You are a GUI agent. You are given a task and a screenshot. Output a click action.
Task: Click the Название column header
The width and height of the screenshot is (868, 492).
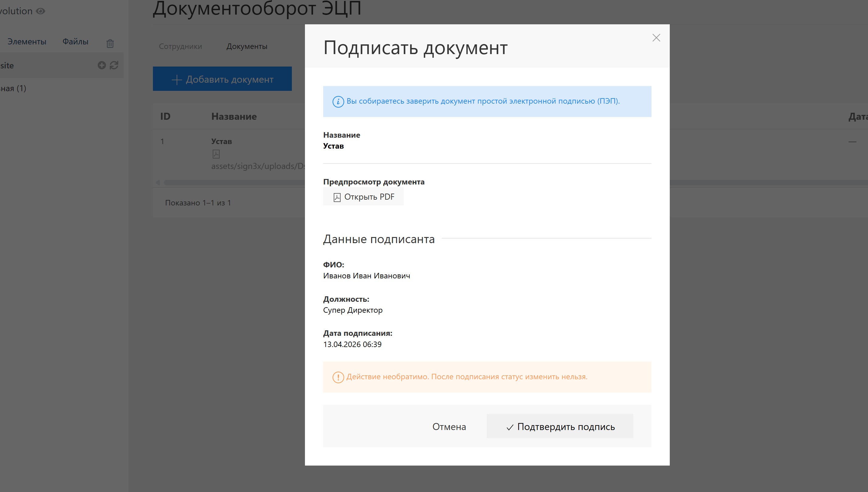[x=234, y=117]
